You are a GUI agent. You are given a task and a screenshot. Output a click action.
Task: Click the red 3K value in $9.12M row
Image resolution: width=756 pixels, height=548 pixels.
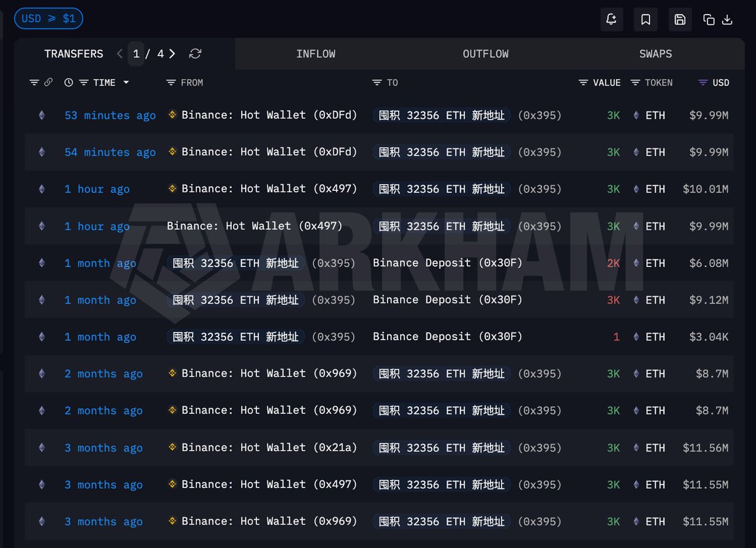[614, 300]
